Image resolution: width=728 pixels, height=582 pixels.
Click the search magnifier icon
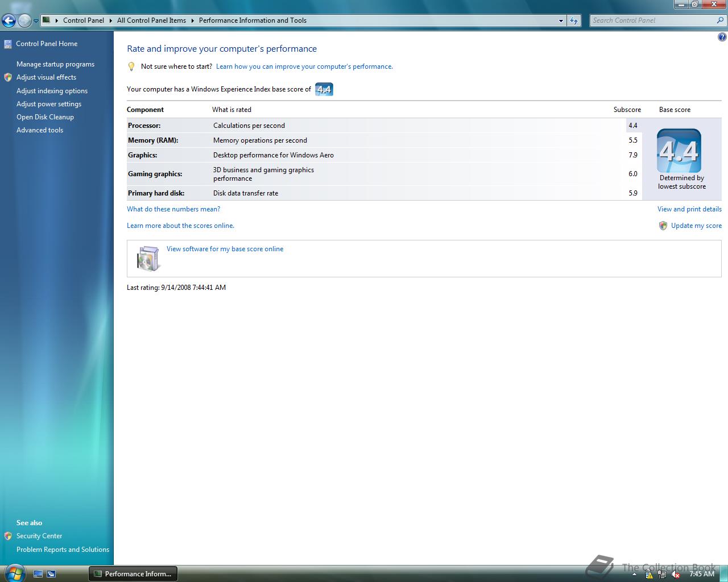coord(721,20)
